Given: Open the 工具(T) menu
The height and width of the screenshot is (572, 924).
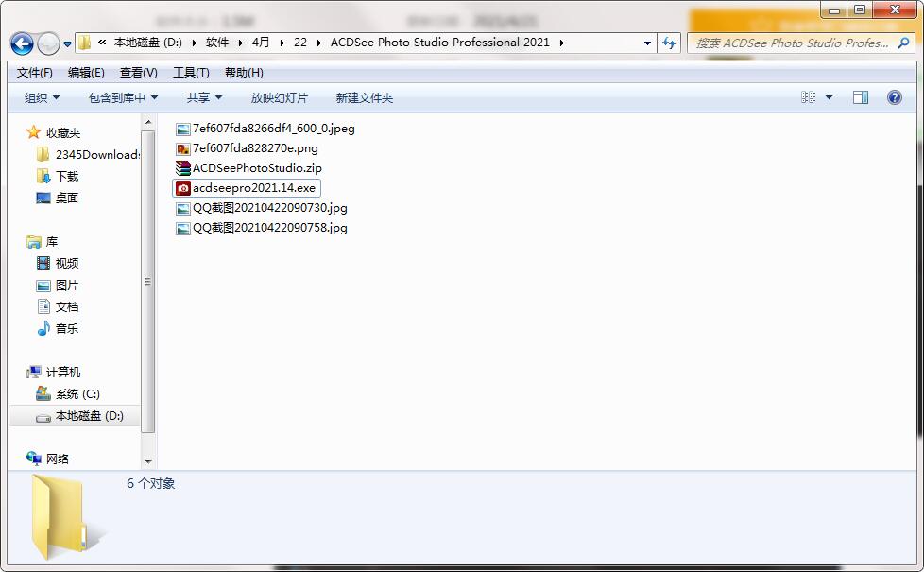Looking at the screenshot, I should 191,73.
